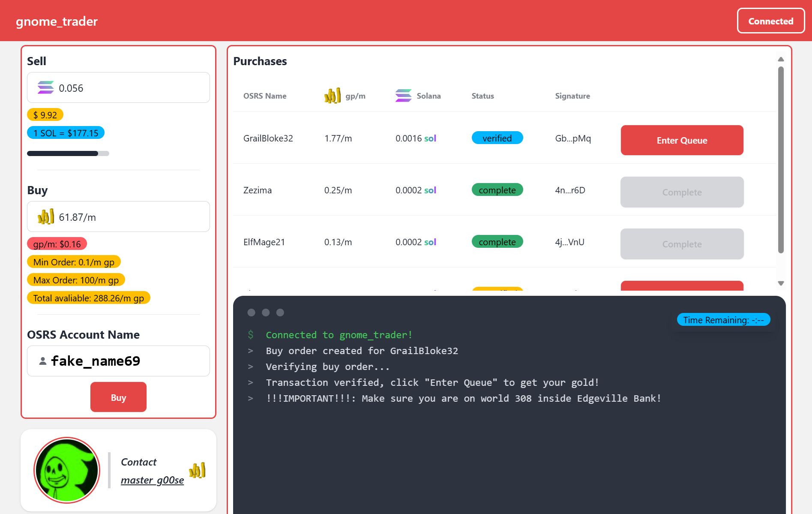Click 1.77/m in GrailBloke32 row
The height and width of the screenshot is (514, 812).
[x=338, y=138]
